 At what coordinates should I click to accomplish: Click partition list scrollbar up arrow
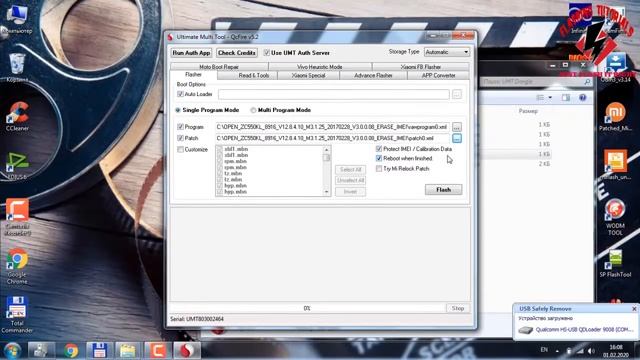pyautogui.click(x=327, y=149)
